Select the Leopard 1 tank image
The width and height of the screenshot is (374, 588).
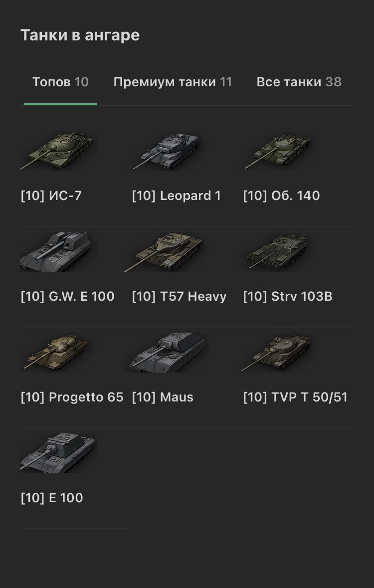pyautogui.click(x=167, y=151)
